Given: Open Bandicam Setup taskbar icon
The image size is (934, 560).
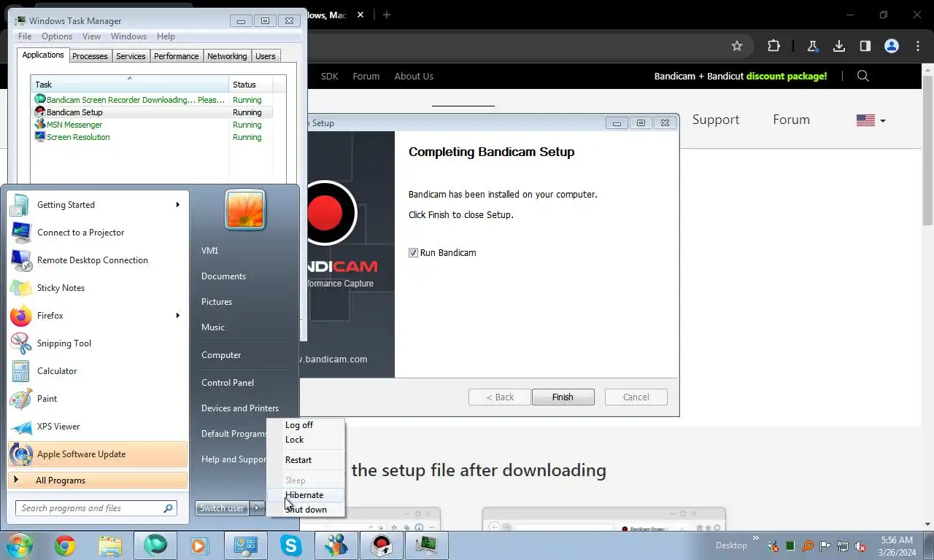Looking at the screenshot, I should [x=382, y=545].
